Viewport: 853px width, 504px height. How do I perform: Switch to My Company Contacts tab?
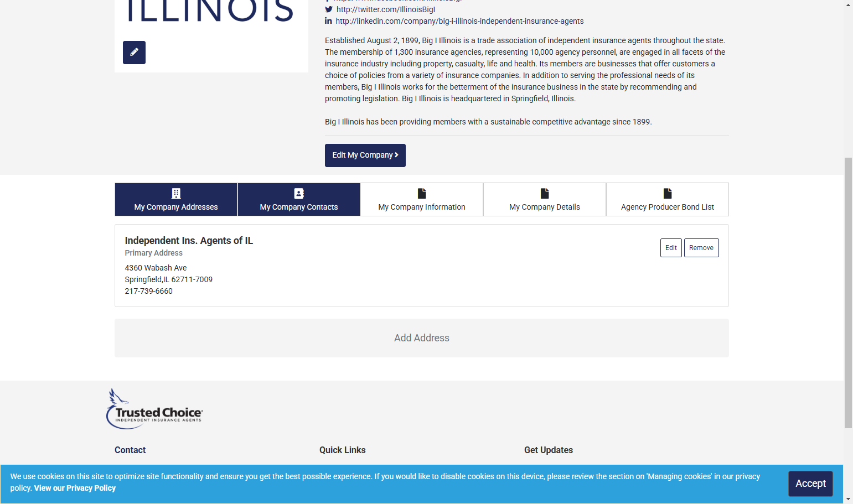299,199
